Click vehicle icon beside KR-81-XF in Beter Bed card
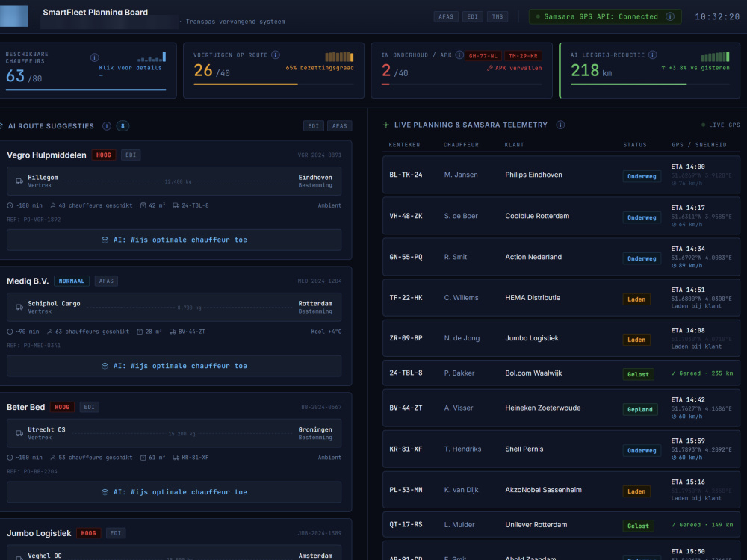747x560 pixels. pos(176,458)
